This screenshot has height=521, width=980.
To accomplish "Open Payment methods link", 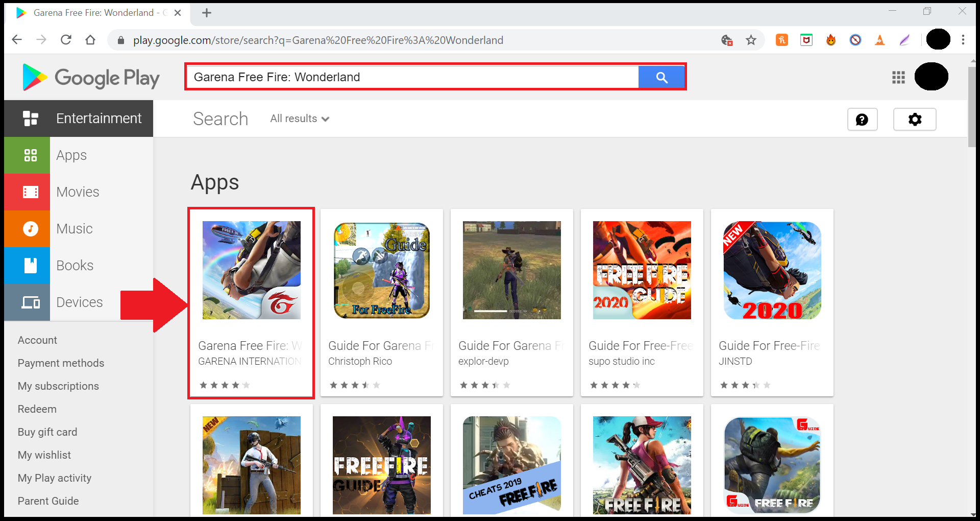I will 61,363.
